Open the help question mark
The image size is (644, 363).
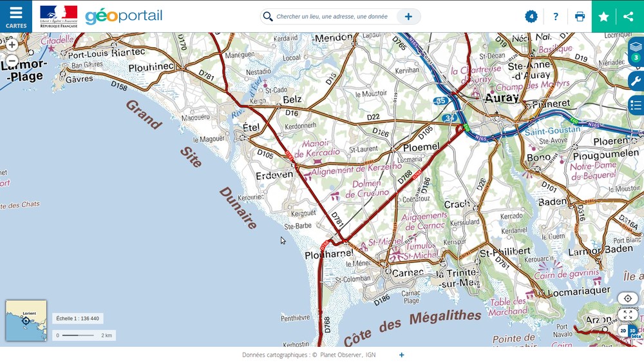556,17
